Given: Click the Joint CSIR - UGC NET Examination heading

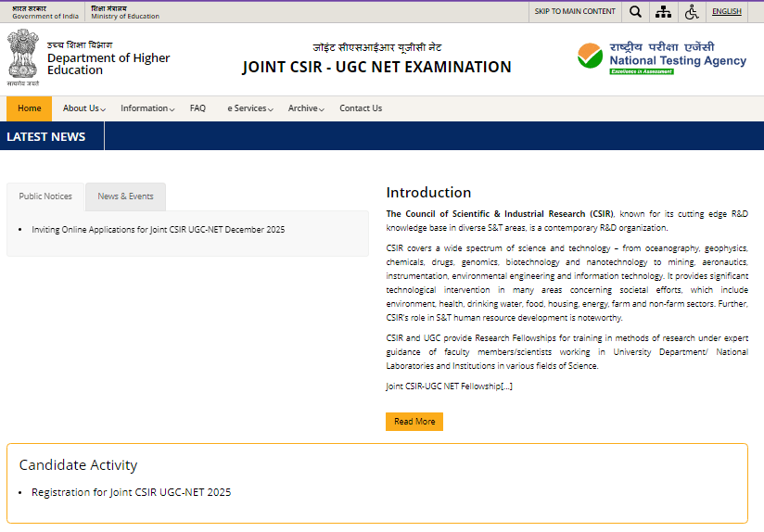Looking at the screenshot, I should tap(377, 67).
